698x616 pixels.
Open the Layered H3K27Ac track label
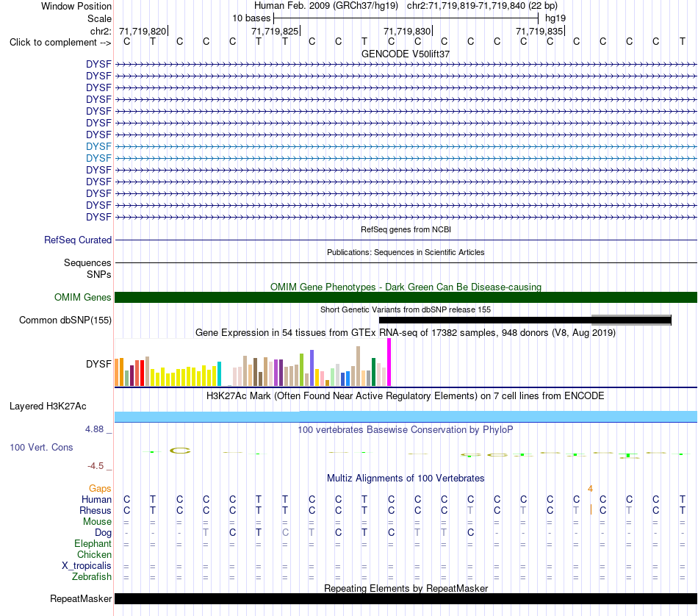(x=48, y=406)
